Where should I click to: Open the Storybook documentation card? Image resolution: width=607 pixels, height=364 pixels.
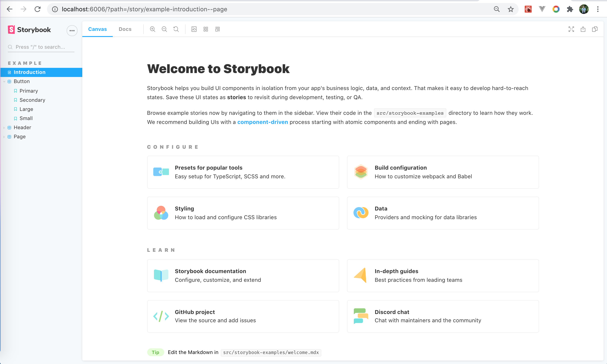pyautogui.click(x=243, y=276)
